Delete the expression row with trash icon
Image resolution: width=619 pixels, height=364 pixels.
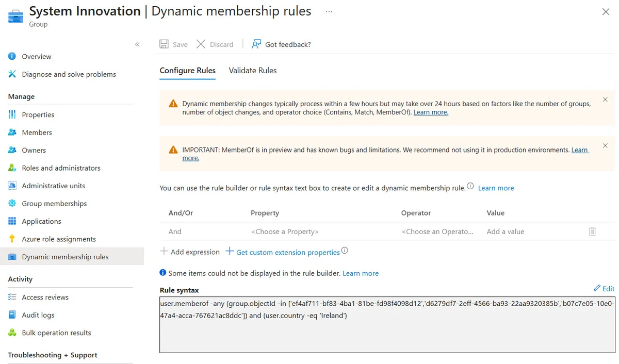tap(592, 231)
